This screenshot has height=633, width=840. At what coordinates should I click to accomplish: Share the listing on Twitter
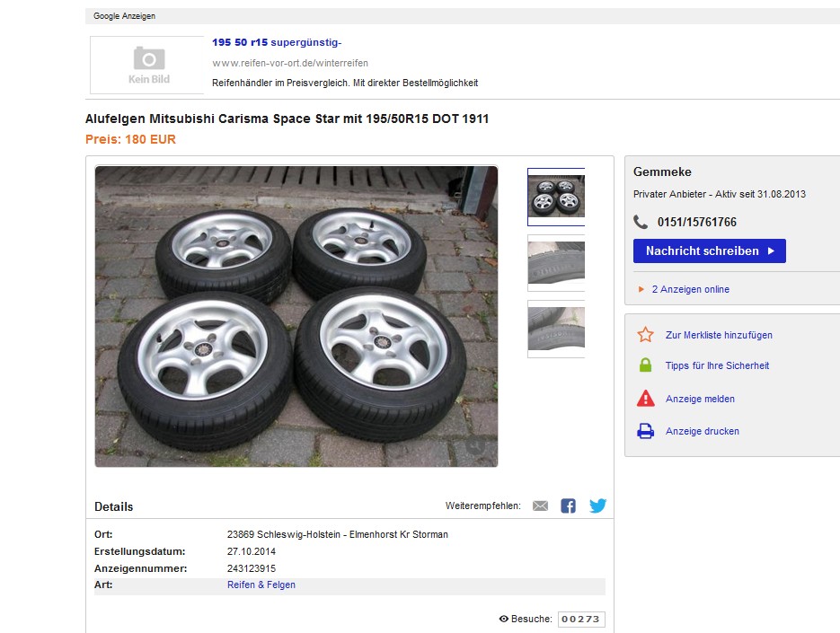[x=597, y=506]
